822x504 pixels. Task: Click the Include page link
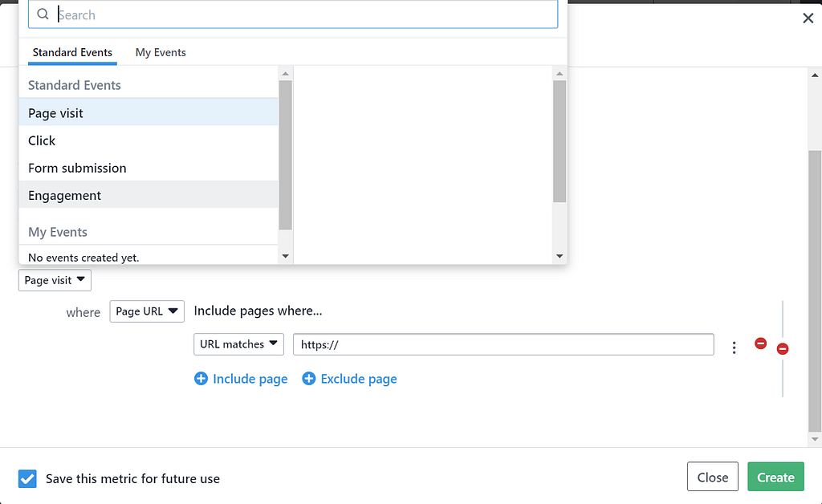250,379
